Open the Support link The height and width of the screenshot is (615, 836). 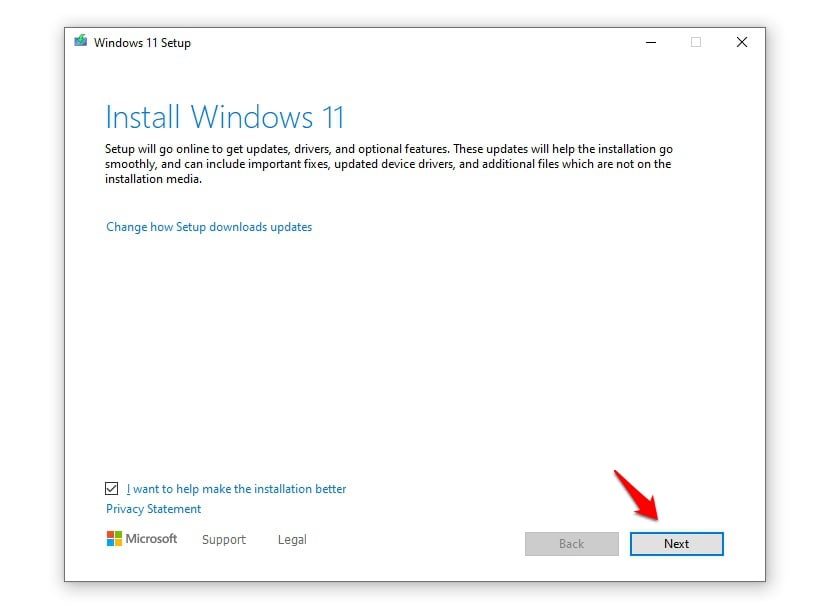click(224, 539)
